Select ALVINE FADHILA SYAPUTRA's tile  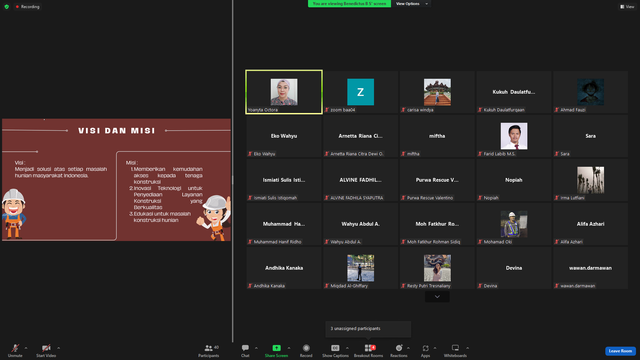pyautogui.click(x=360, y=180)
